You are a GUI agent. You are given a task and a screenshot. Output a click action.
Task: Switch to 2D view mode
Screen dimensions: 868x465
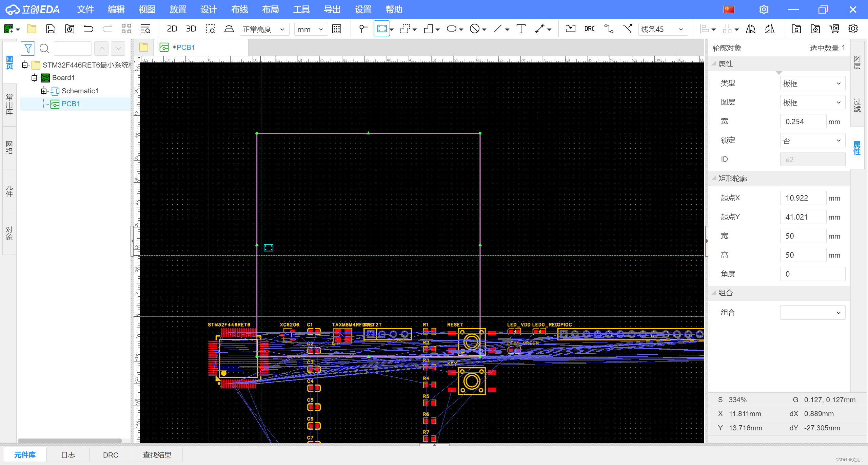point(172,29)
